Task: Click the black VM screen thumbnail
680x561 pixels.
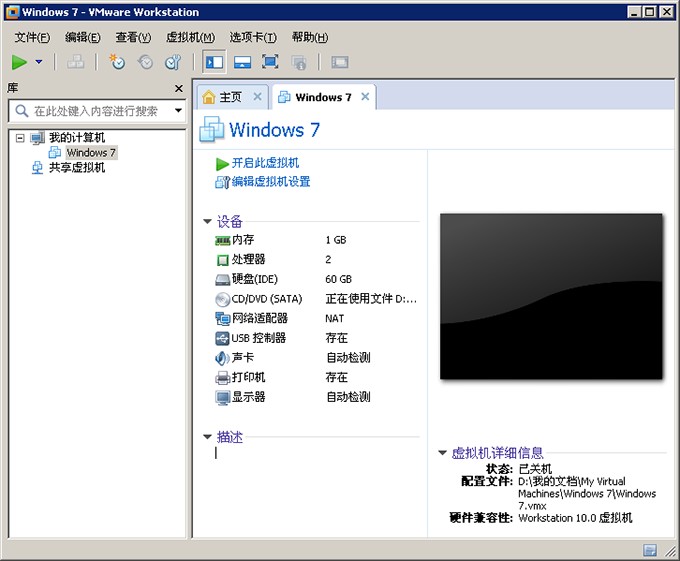Action: pyautogui.click(x=551, y=296)
